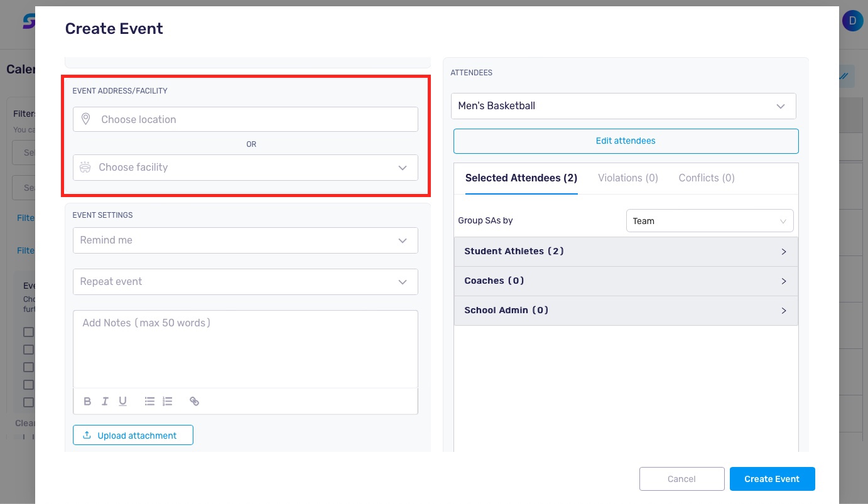Viewport: 868px width, 504px height.
Task: Open the Remind me dropdown
Action: (246, 240)
